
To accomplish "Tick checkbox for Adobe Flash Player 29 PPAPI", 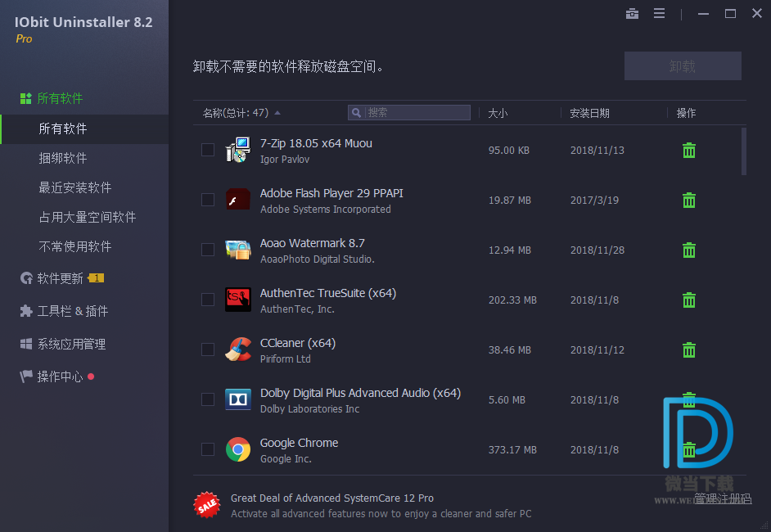I will tap(208, 200).
